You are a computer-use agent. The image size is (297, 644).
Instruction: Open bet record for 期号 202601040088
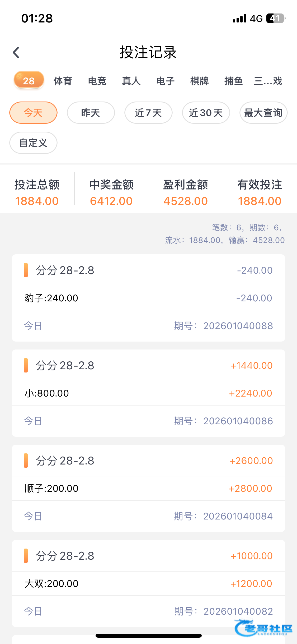[148, 298]
